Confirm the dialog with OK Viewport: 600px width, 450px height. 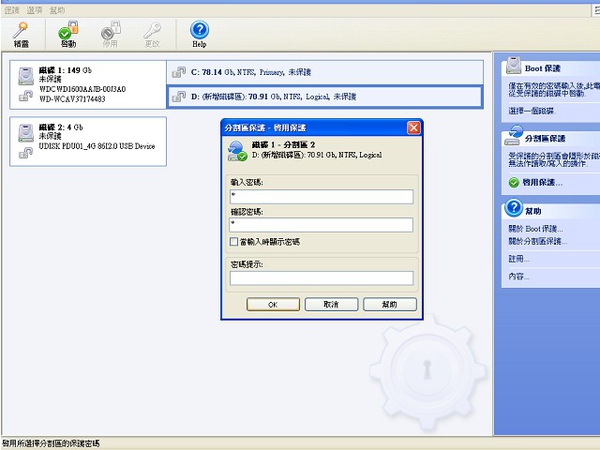(273, 305)
